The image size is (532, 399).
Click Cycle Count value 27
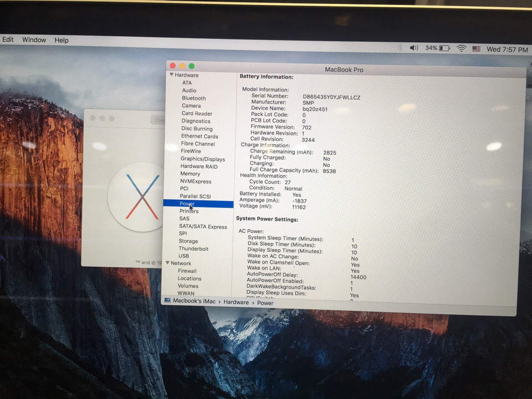pyautogui.click(x=288, y=182)
